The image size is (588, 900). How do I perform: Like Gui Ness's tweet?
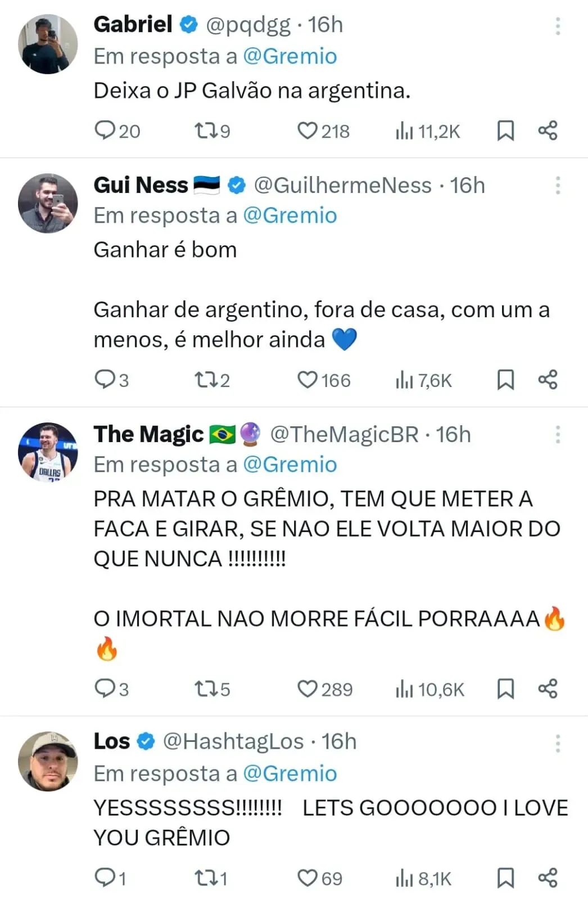(307, 380)
